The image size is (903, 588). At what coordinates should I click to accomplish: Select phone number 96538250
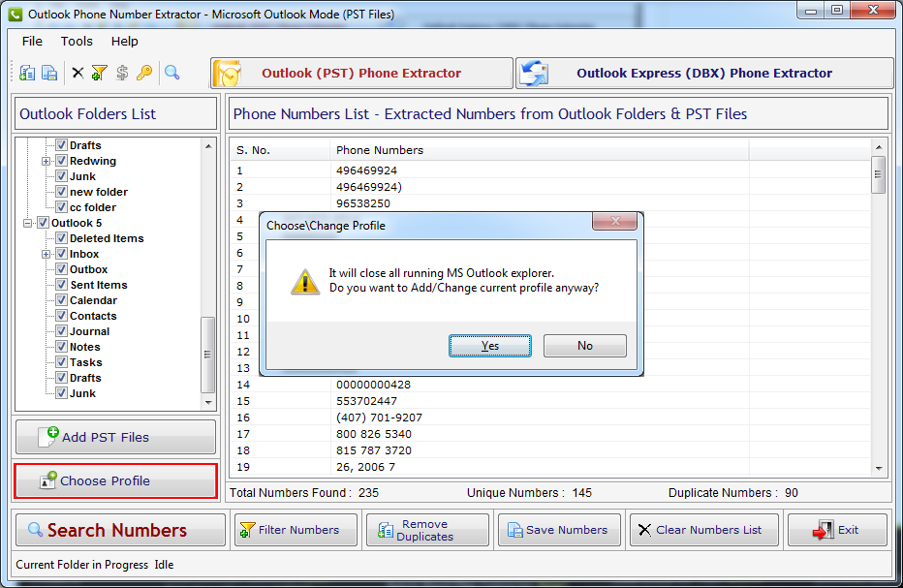[362, 203]
